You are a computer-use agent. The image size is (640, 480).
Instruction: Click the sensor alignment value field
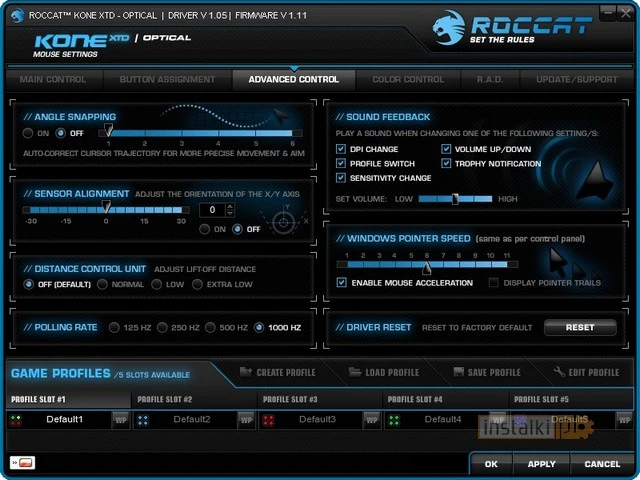(x=212, y=210)
